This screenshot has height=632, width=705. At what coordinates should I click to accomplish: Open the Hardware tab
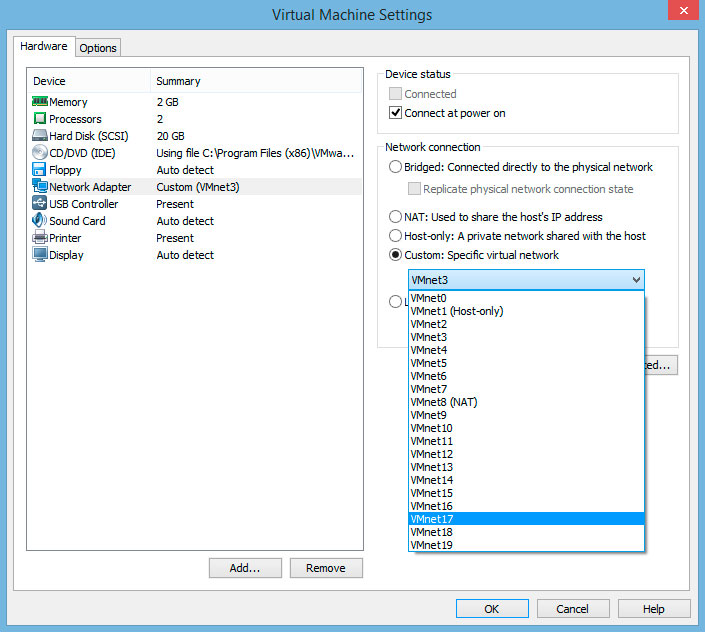(44, 47)
